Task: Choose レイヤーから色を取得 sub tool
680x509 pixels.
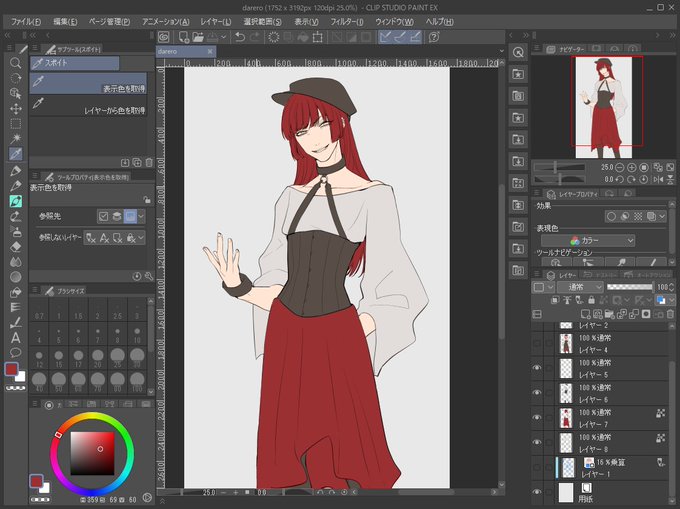Action: pos(88,105)
